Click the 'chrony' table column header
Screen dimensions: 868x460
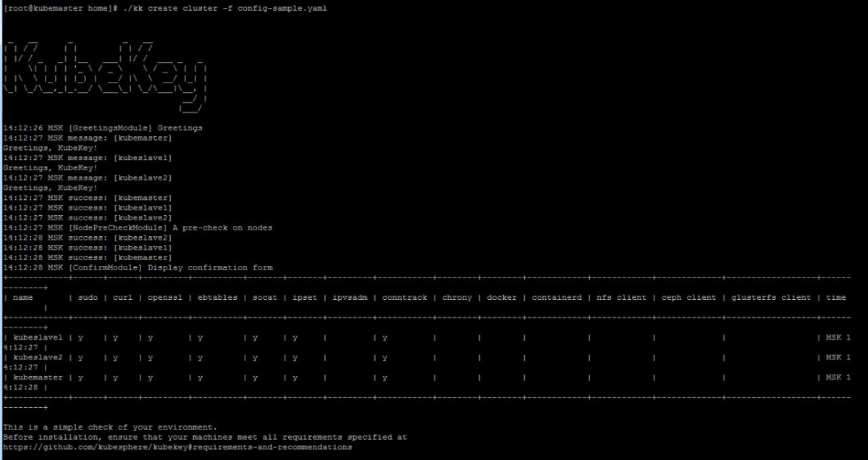[458, 298]
